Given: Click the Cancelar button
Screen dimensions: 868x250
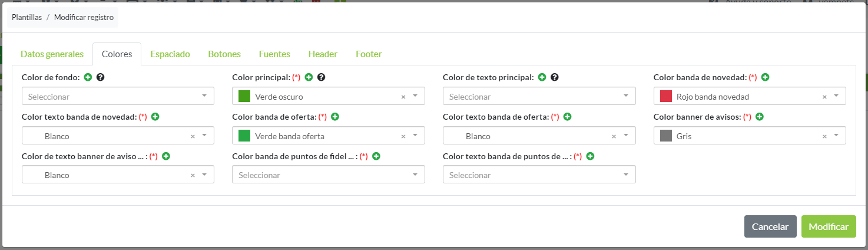Looking at the screenshot, I should point(770,227).
